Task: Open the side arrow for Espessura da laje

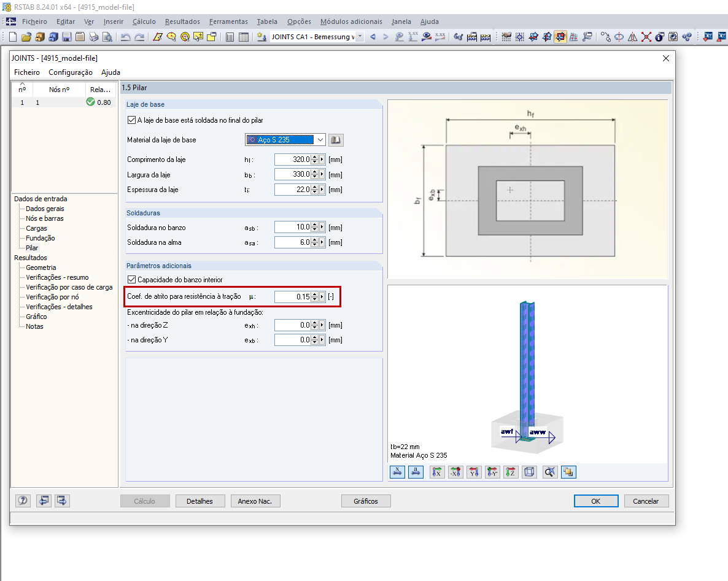Action: click(322, 190)
